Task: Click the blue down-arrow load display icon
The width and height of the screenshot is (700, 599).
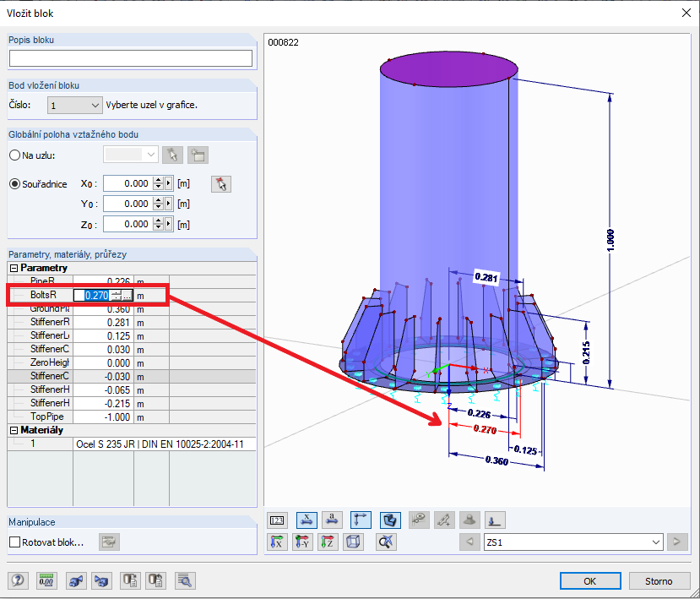Action: 495,520
